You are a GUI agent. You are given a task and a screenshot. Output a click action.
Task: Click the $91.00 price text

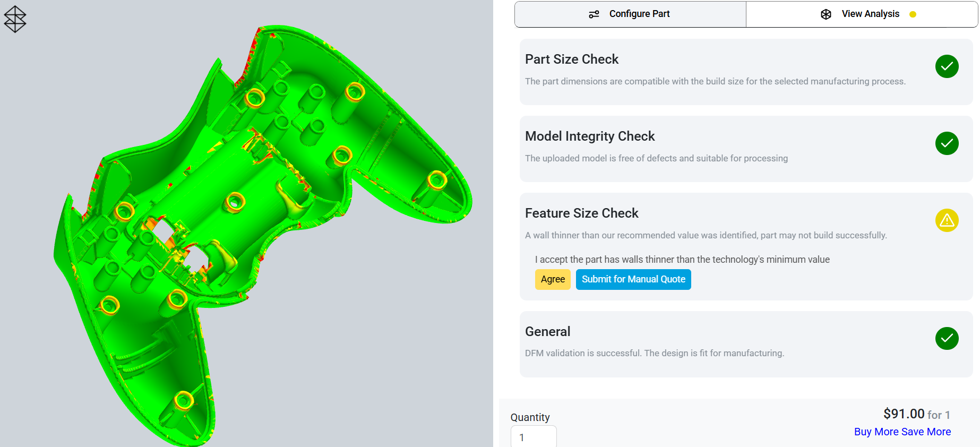(x=904, y=414)
